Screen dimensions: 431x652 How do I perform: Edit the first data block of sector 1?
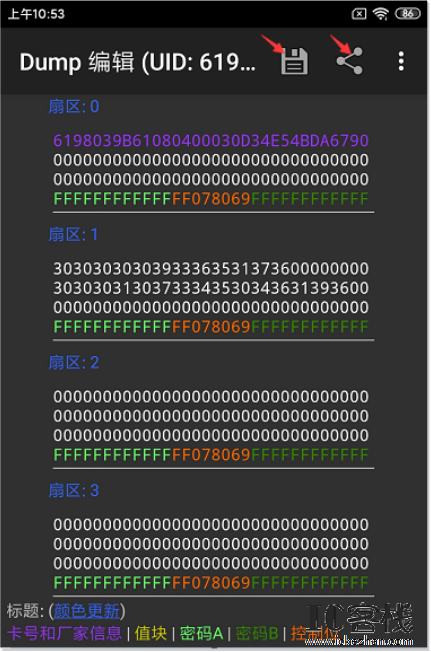click(211, 269)
